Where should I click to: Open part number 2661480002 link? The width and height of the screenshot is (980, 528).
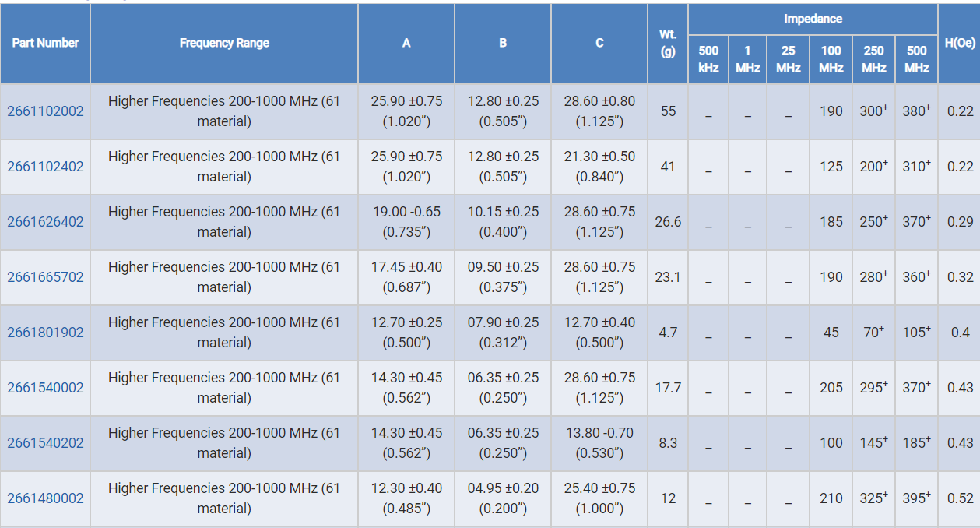pos(45,498)
